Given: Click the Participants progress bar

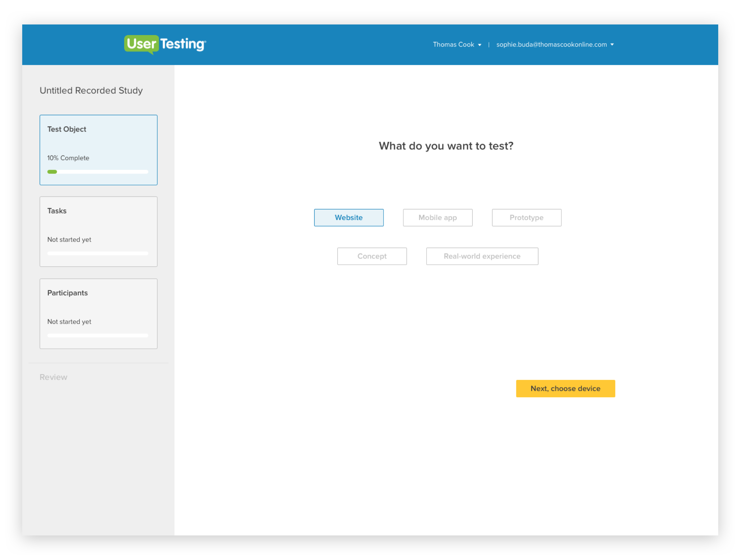Looking at the screenshot, I should point(98,335).
